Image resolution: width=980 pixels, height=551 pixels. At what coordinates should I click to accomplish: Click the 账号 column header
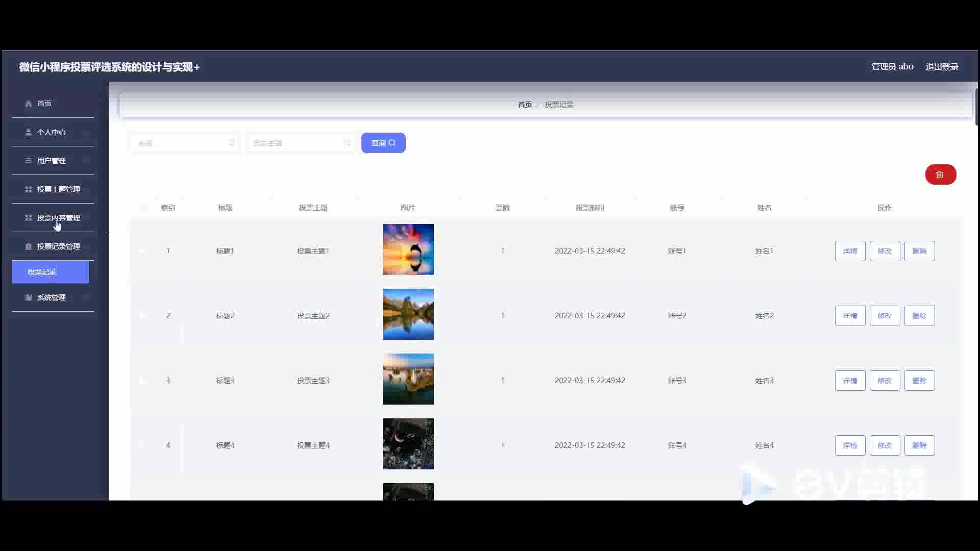pos(677,208)
